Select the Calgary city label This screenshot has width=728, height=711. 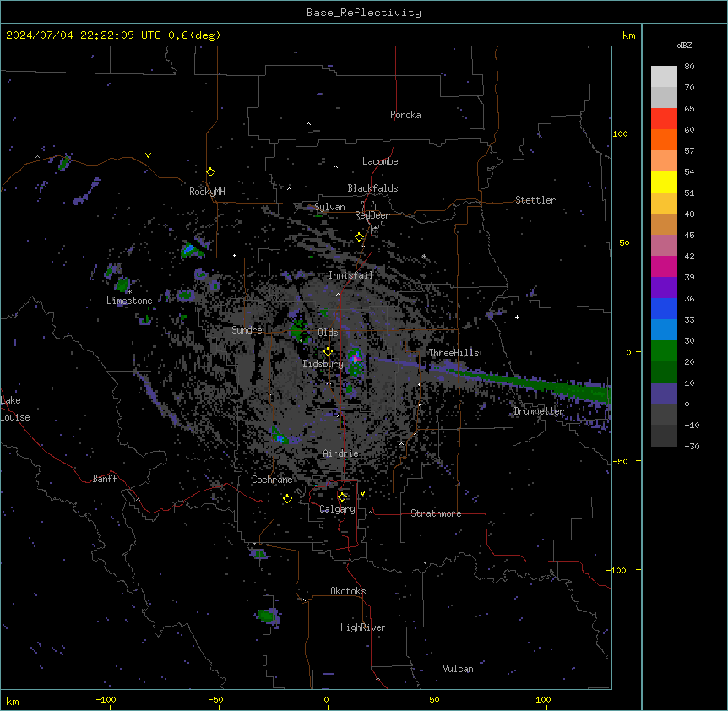tap(337, 509)
